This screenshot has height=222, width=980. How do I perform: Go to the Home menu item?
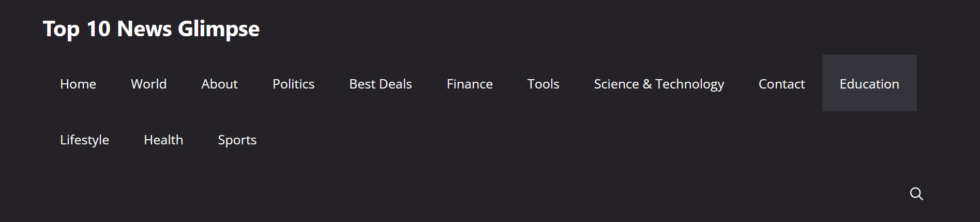(78, 84)
